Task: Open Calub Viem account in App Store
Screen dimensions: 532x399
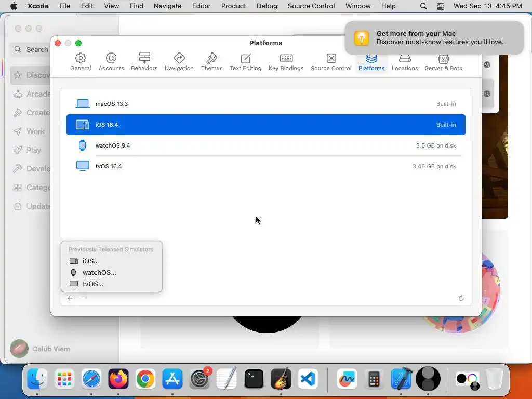Action: [x=40, y=349]
